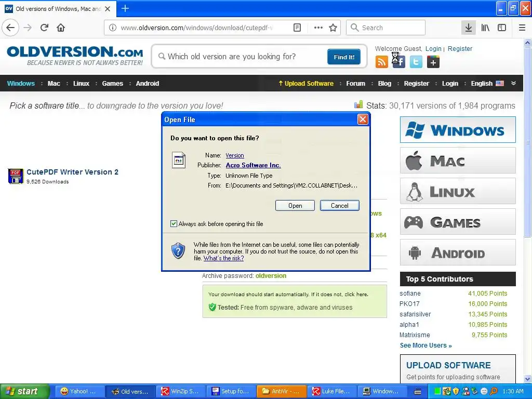532x399 pixels.
Task: Select the Mac nav menu item
Action: pyautogui.click(x=54, y=84)
